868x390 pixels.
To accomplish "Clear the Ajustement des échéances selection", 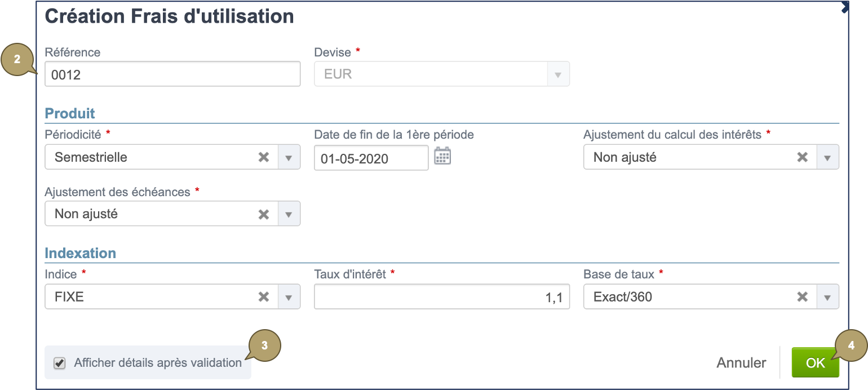I will [x=263, y=214].
